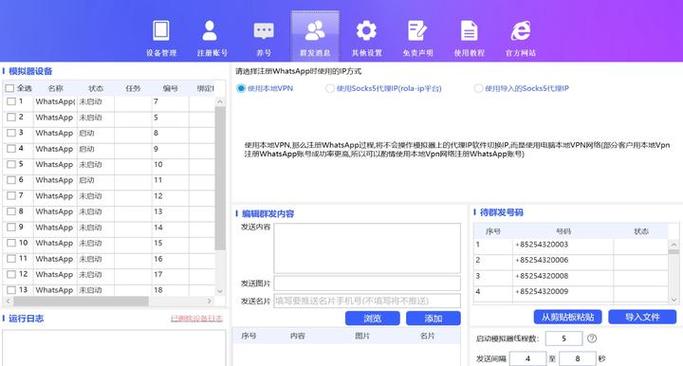Check the box for device row 8
The width and height of the screenshot is (683, 366).
(x=11, y=211)
